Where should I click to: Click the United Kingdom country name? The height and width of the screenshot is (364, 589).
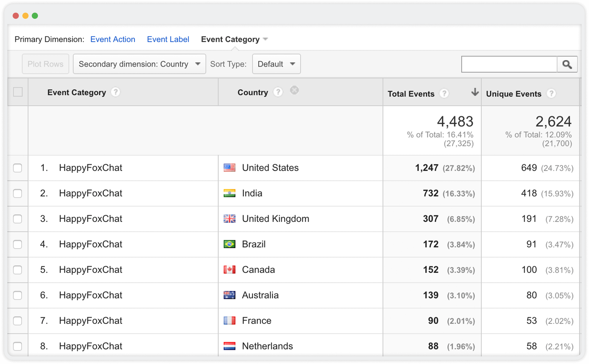(276, 218)
